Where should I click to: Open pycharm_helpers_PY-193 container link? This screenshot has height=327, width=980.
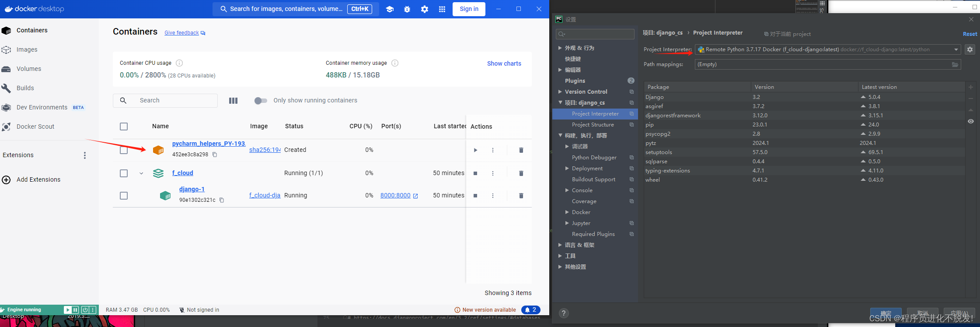(x=209, y=144)
